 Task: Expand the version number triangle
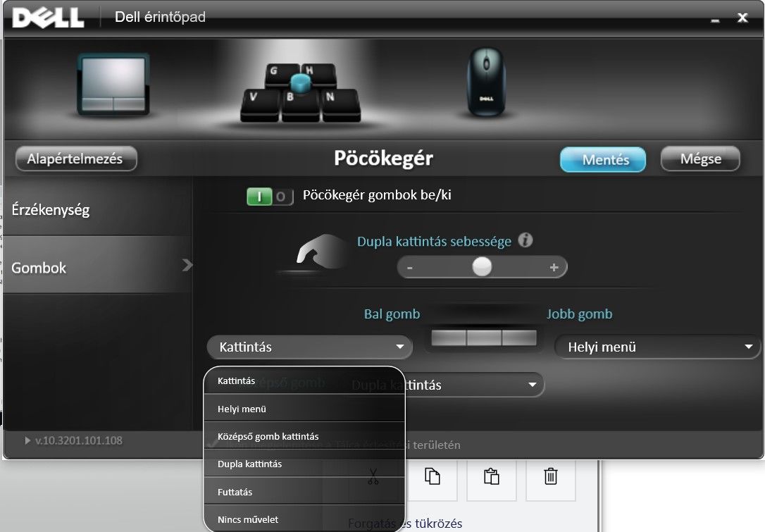pos(27,440)
